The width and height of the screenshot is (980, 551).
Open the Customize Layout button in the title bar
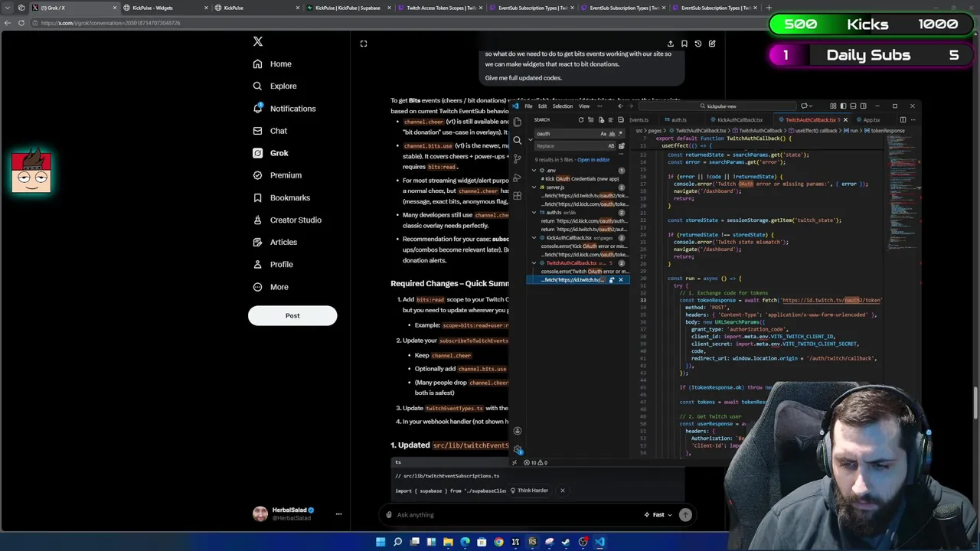[x=833, y=106]
